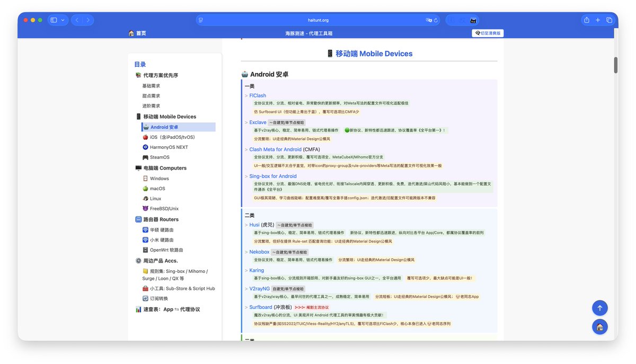The width and height of the screenshot is (636, 364).
Task: Click the green apple macOS icon
Action: (x=145, y=189)
